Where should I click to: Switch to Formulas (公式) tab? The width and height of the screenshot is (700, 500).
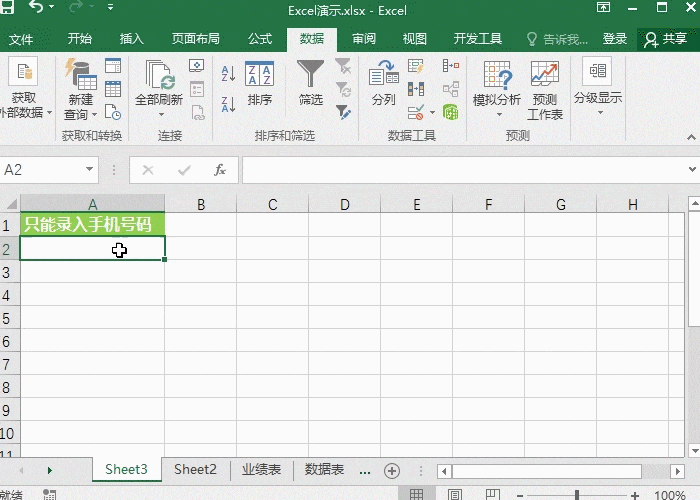click(x=260, y=39)
